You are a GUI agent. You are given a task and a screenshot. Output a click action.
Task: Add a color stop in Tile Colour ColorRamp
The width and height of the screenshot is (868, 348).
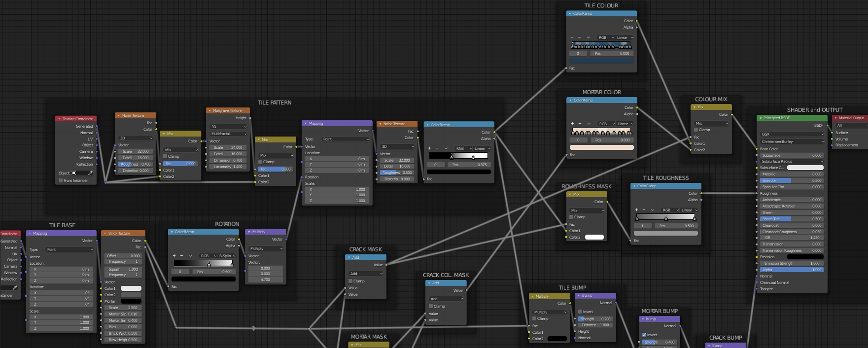pos(572,37)
